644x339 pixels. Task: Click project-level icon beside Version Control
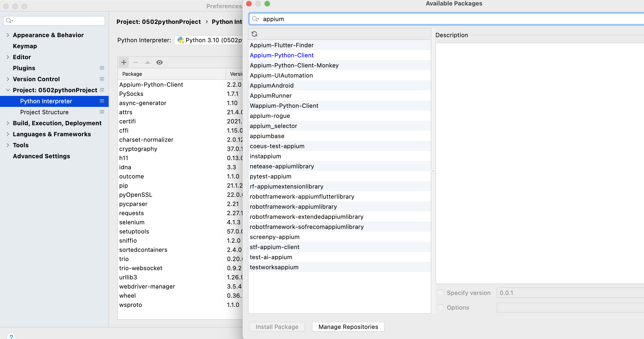(x=102, y=79)
